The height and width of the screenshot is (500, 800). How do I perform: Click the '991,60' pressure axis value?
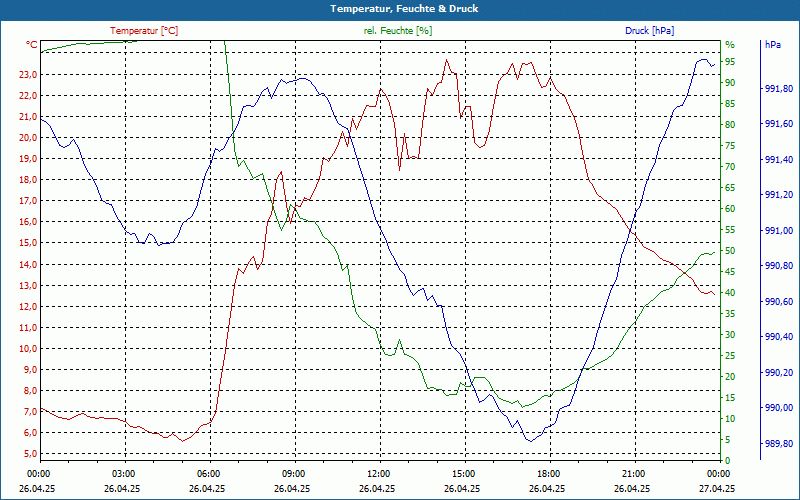pos(779,124)
